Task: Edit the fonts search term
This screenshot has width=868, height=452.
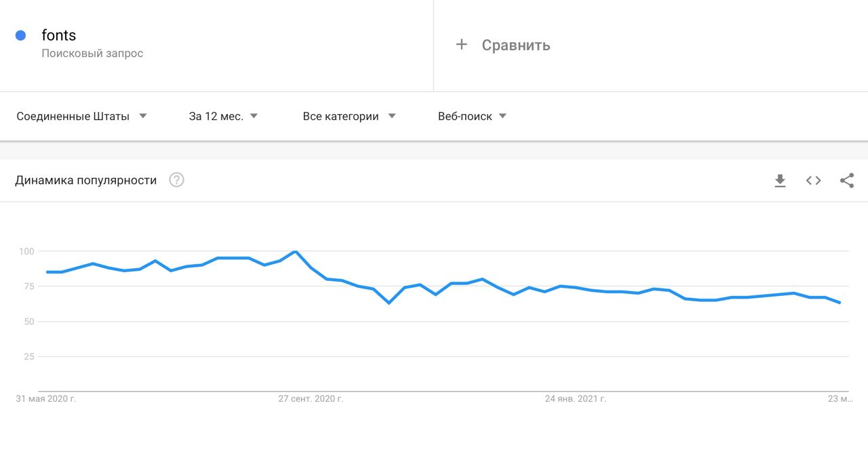Action: point(59,35)
